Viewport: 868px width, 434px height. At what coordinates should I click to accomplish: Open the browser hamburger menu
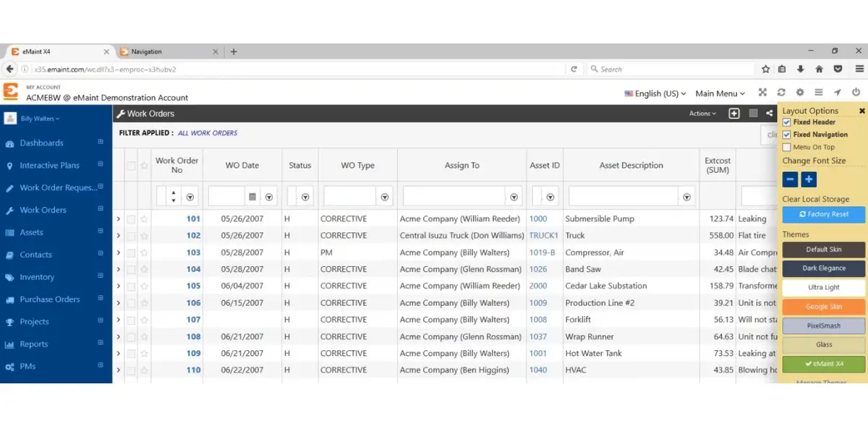(x=859, y=69)
